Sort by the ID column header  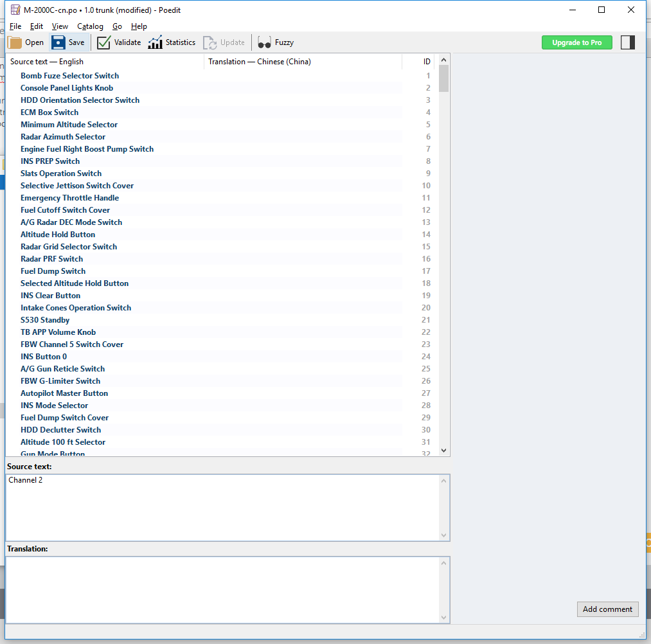pos(426,62)
